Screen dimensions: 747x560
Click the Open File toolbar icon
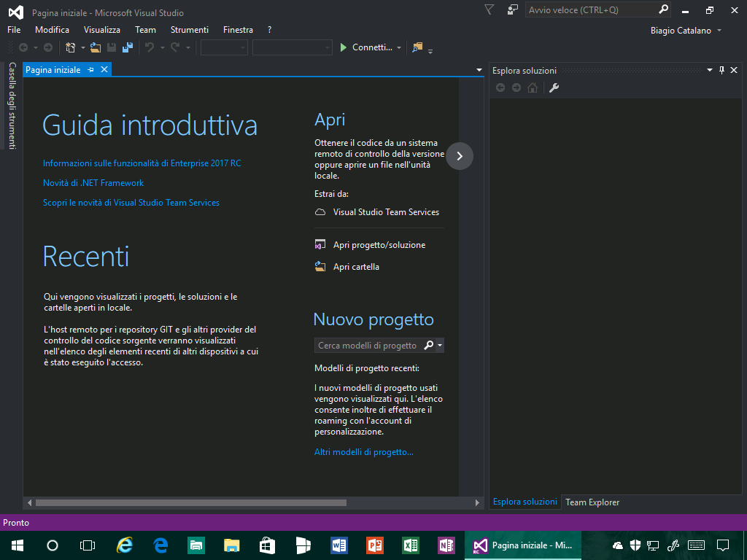point(96,47)
